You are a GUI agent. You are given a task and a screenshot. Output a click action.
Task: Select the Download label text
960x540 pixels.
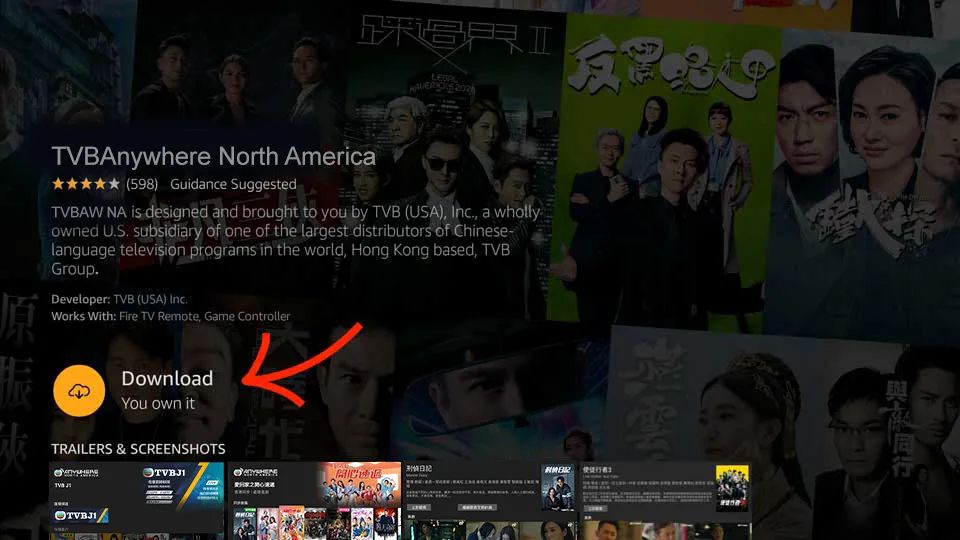(167, 378)
